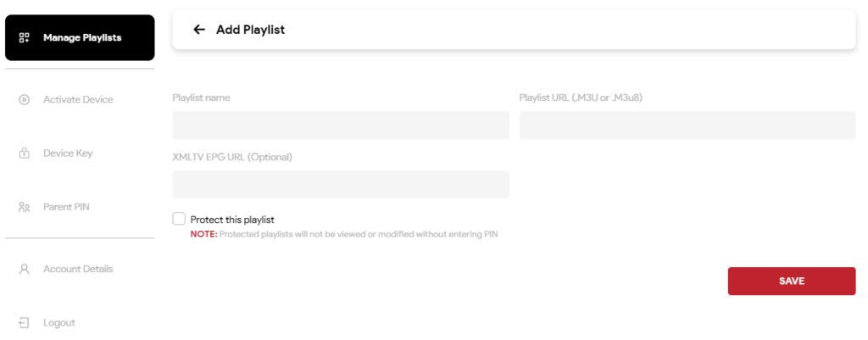Viewport: 868px width, 340px height.
Task: Select the XMLTV EPG URL input field
Action: (341, 185)
